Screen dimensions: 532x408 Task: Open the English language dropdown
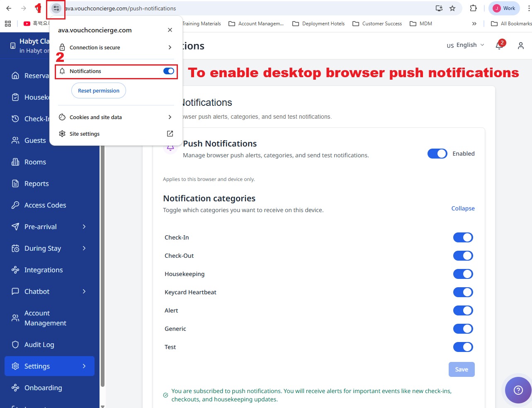click(x=465, y=45)
